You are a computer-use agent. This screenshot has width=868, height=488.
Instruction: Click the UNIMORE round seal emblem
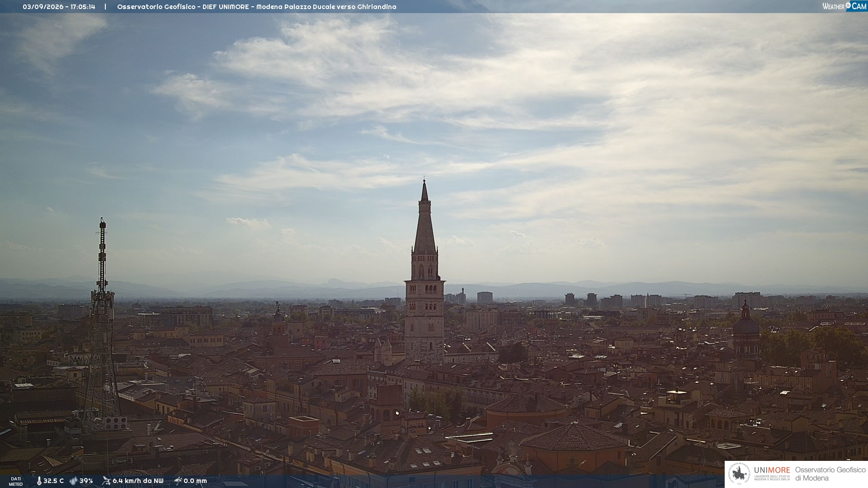click(x=739, y=474)
